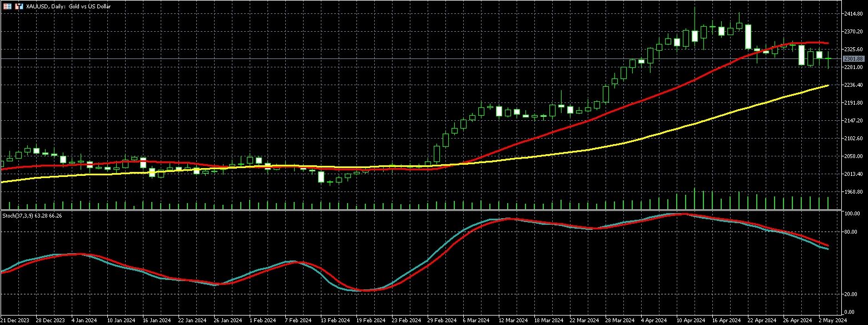Select the right end of red moving average
The image size is (868, 325).
tap(828, 43)
